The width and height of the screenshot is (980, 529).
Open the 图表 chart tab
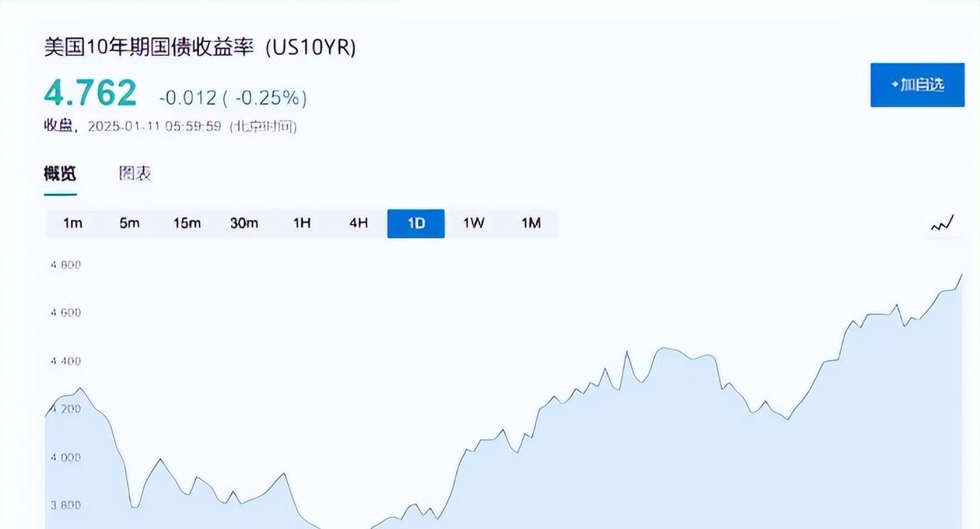135,173
